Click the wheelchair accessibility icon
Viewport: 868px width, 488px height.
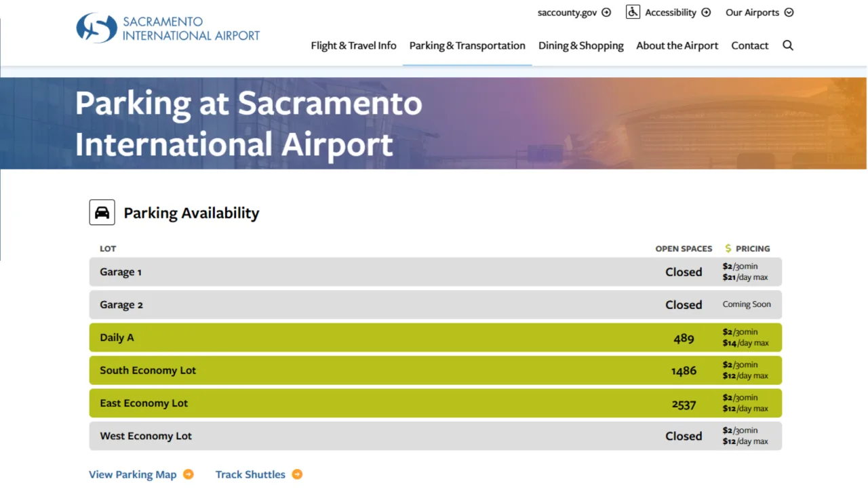coord(633,12)
